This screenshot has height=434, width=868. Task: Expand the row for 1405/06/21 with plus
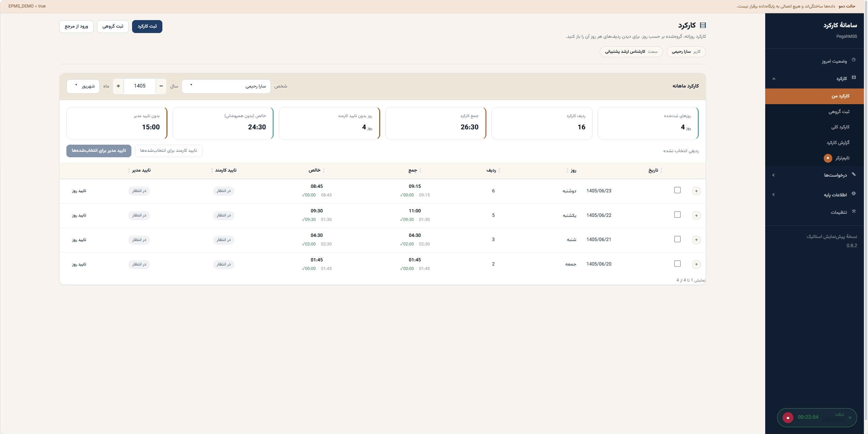[x=696, y=240]
